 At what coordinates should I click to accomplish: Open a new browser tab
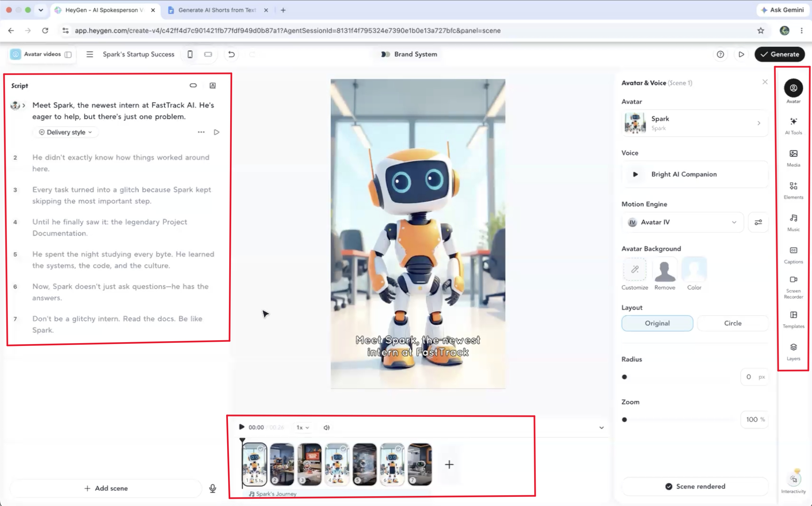coord(283,10)
